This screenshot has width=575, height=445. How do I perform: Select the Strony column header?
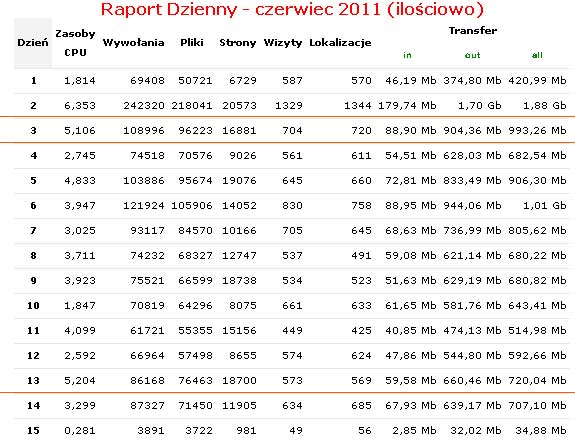[238, 43]
